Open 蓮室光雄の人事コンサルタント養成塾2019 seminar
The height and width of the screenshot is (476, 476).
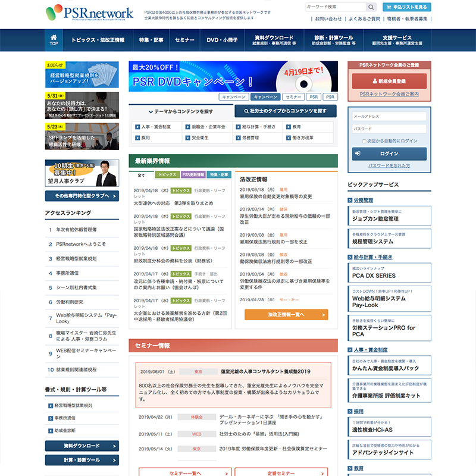tap(265, 371)
